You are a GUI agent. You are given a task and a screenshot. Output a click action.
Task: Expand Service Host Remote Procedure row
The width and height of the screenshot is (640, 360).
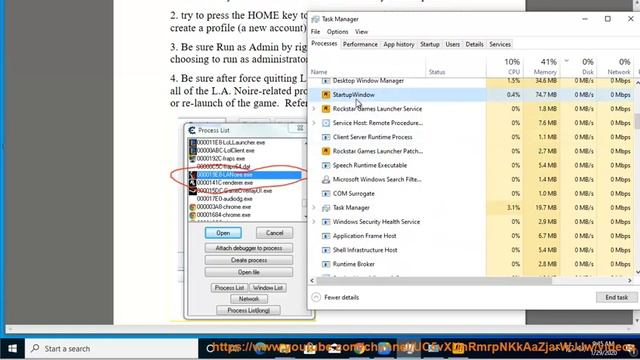[x=314, y=123]
